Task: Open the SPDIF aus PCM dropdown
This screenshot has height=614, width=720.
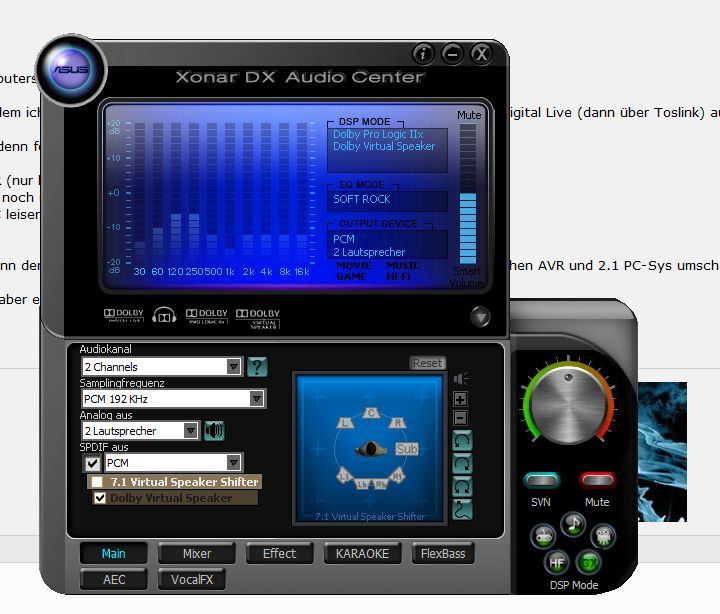Action: (174, 463)
